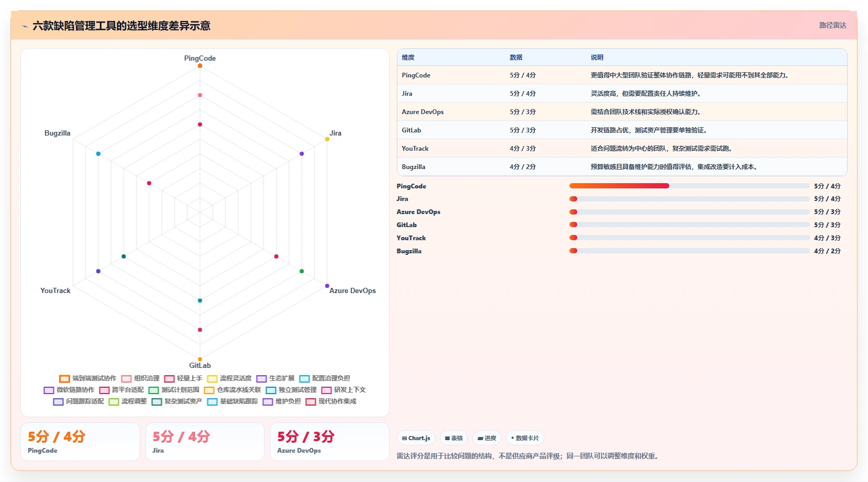Hide the 流程灵活度 dataset

pyautogui.click(x=229, y=378)
